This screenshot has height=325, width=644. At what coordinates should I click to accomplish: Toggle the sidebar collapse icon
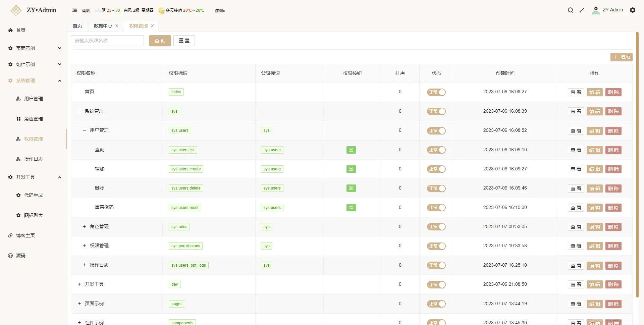tap(74, 10)
